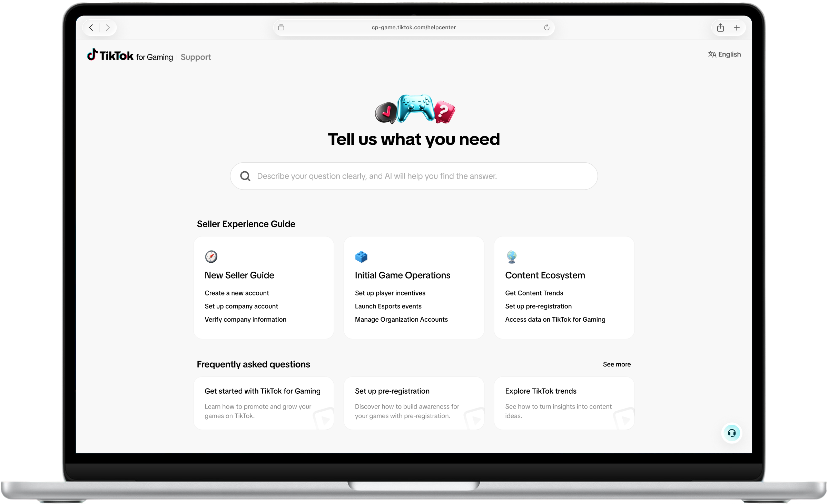Open Access data on TikTok for Gaming
Viewport: 828px width, 504px height.
tap(555, 320)
